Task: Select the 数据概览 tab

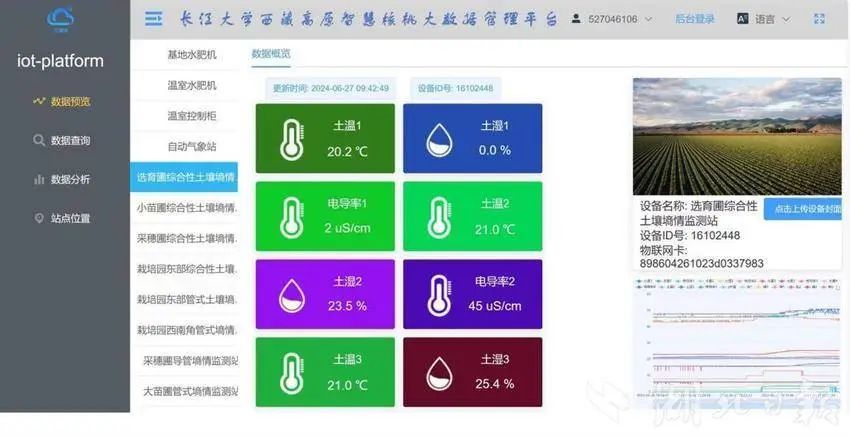Action: (x=271, y=54)
